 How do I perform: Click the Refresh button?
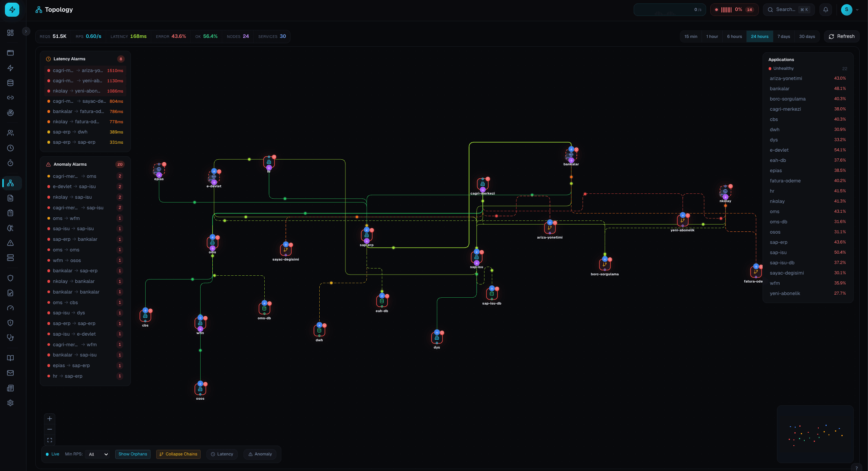tap(842, 36)
